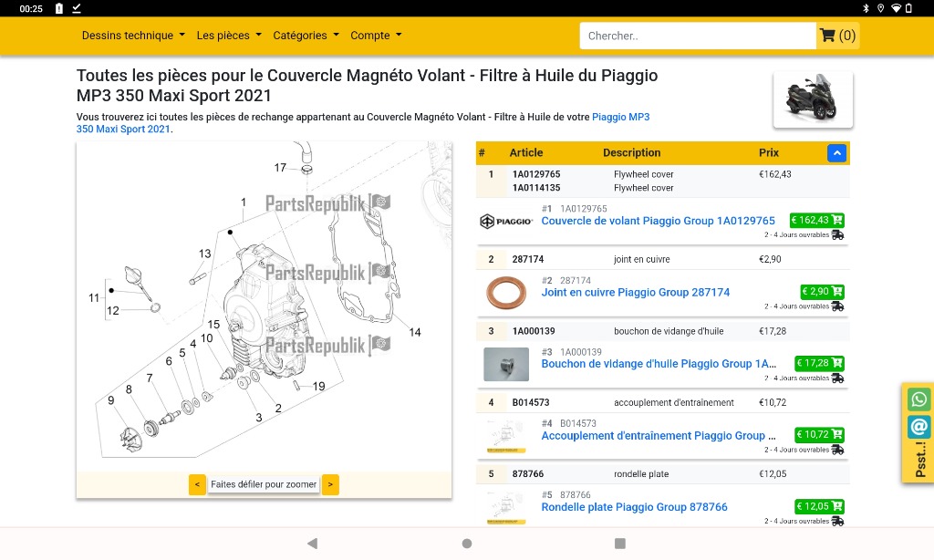Tap Android recent apps button
The image size is (934, 560).
coord(620,544)
